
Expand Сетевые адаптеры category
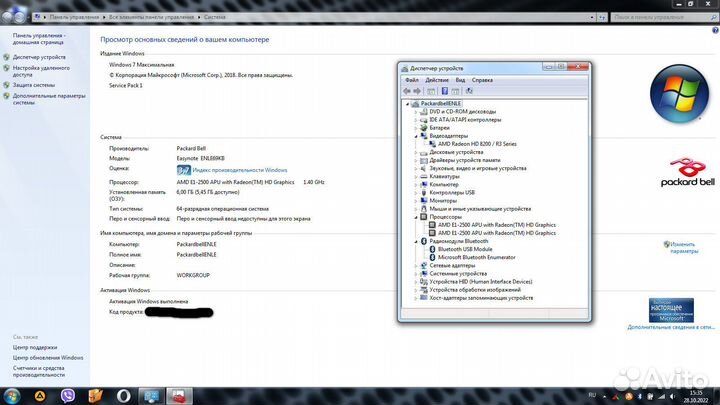pyautogui.click(x=416, y=265)
